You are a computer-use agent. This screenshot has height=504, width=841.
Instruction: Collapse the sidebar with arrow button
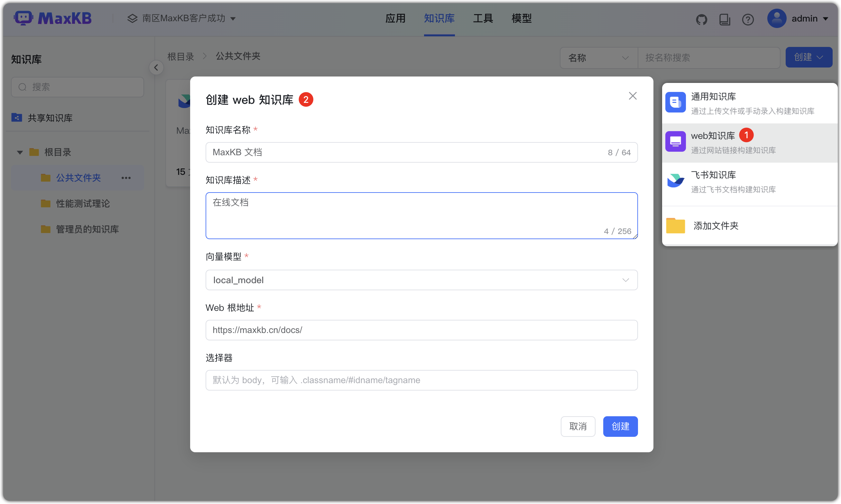[156, 67]
